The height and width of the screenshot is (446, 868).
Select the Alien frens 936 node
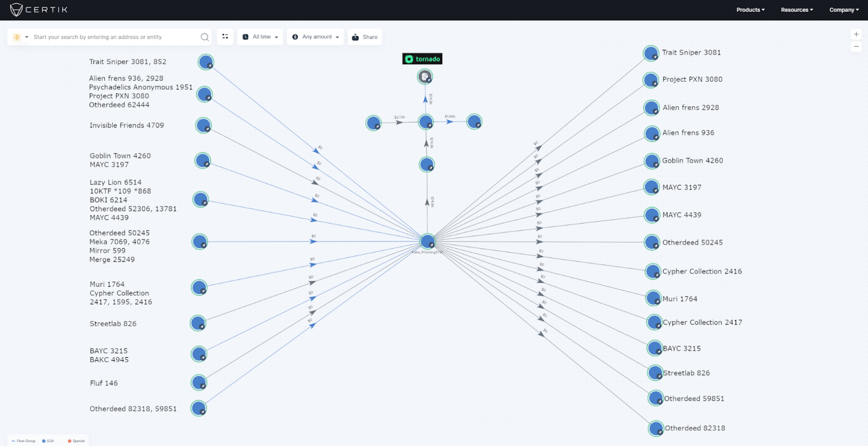point(652,133)
